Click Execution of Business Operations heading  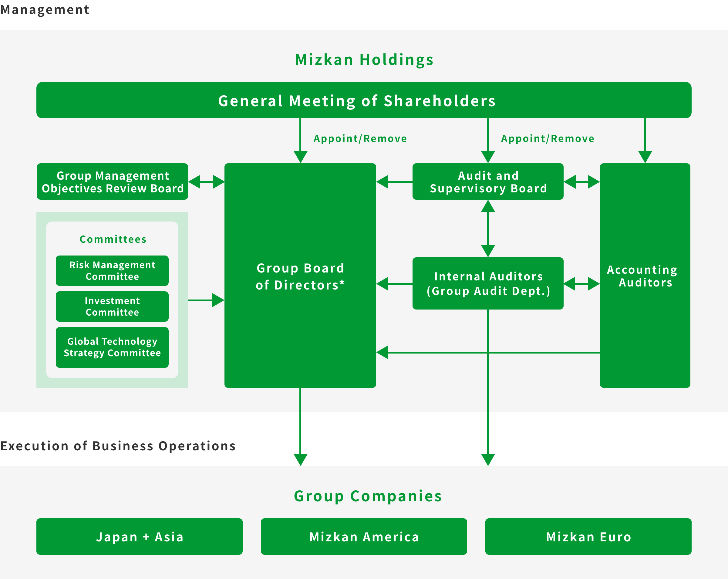(118, 446)
